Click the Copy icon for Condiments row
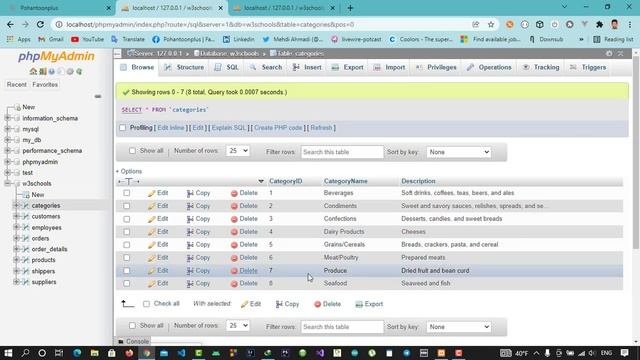640x360 pixels. 190,206
